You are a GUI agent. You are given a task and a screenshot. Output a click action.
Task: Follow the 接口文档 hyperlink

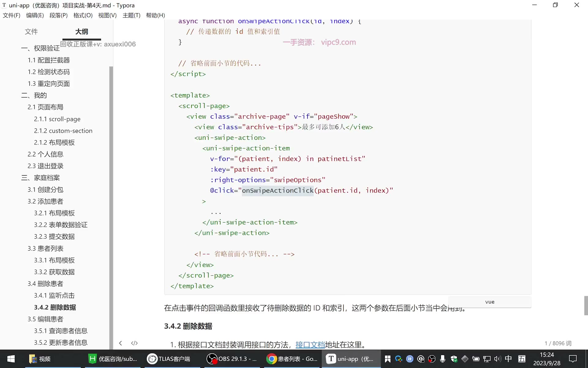click(310, 345)
